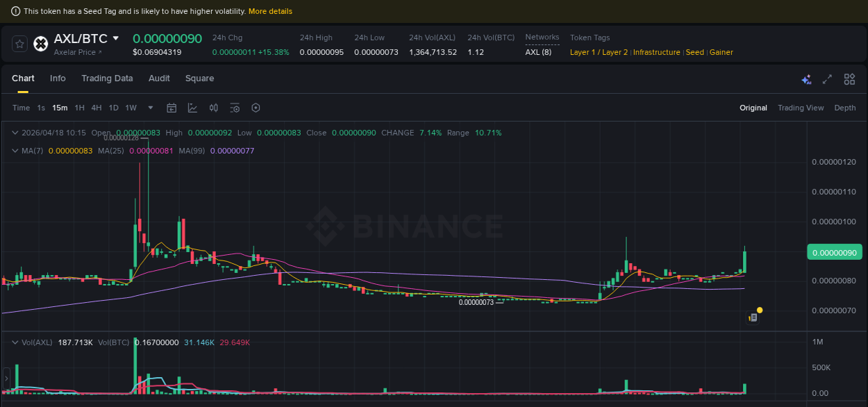Screen dimensions: 868x407
Task: Select the 1H interval
Action: point(79,108)
